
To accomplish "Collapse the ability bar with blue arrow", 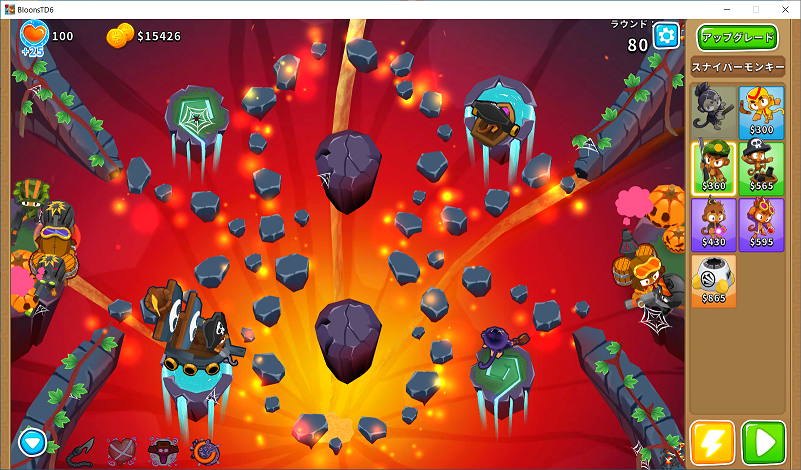I will pos(32,441).
